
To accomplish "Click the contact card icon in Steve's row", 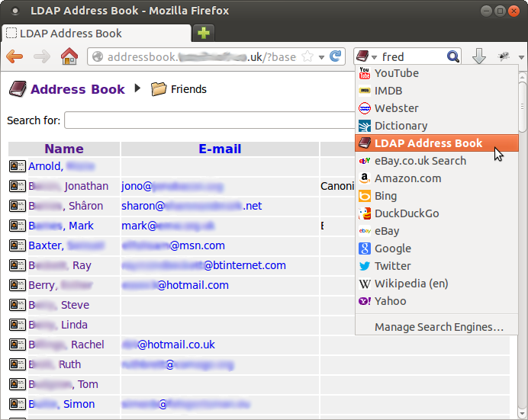I will pos(18,305).
